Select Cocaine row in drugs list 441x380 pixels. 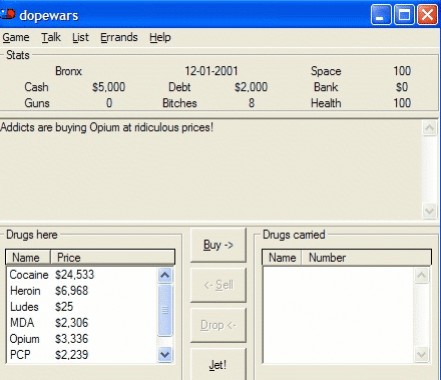82,275
